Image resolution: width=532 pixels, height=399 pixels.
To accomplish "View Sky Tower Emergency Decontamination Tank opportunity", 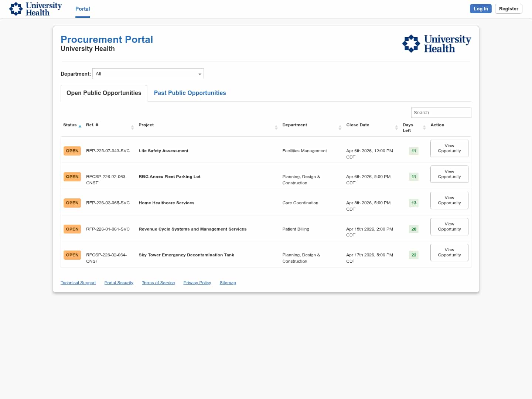I will [x=449, y=252].
